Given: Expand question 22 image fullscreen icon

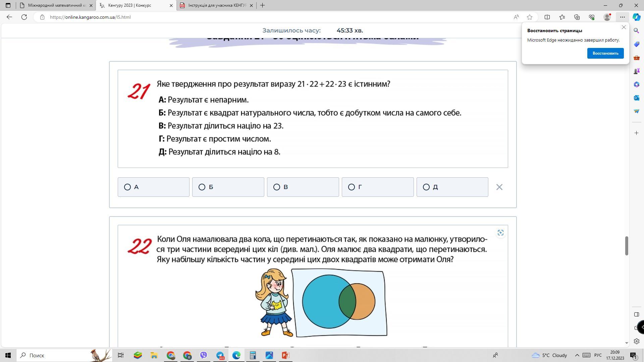Looking at the screenshot, I should tap(500, 233).
